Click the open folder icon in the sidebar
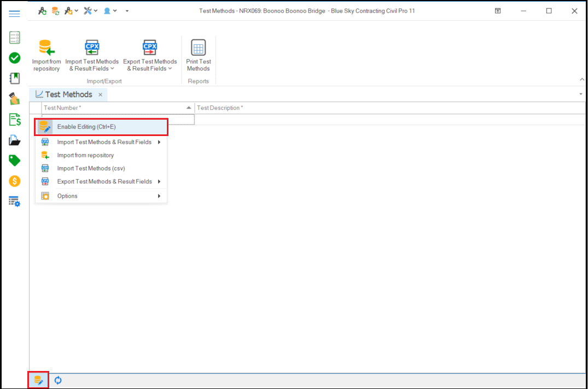 pyautogui.click(x=15, y=140)
